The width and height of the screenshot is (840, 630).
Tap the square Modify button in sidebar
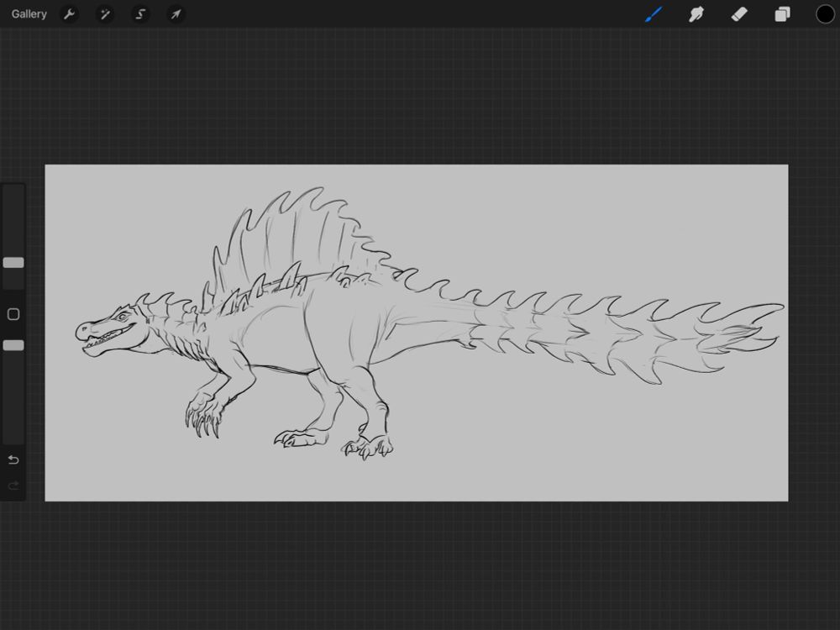click(13, 314)
